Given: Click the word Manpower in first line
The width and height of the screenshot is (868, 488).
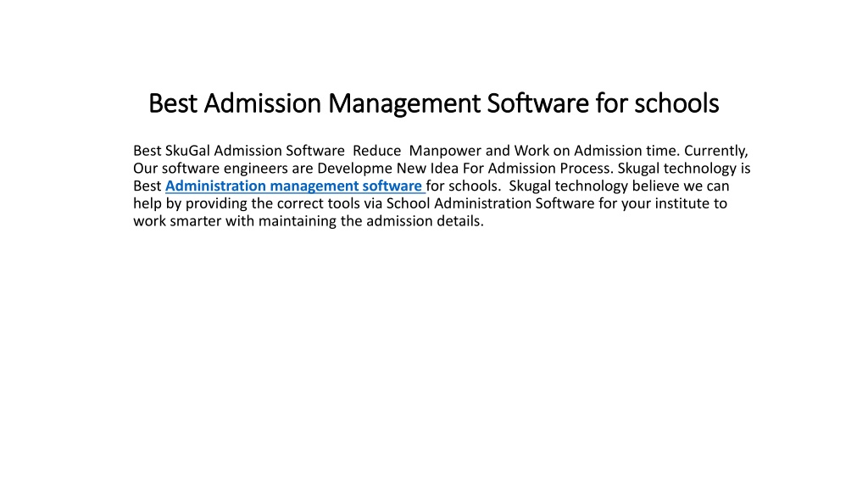Looking at the screenshot, I should [446, 151].
